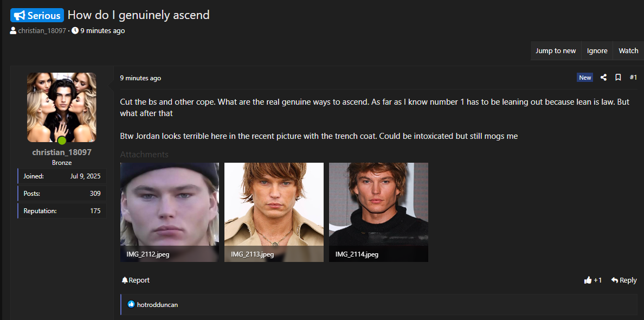The width and height of the screenshot is (644, 320).
Task: Click the Serious megaphone prefix badge
Action: (x=37, y=15)
